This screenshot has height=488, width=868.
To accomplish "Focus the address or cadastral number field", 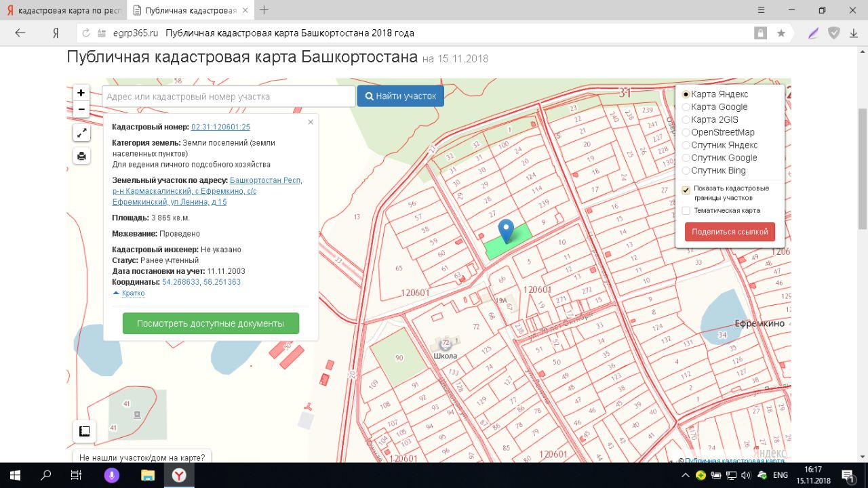I will [229, 96].
